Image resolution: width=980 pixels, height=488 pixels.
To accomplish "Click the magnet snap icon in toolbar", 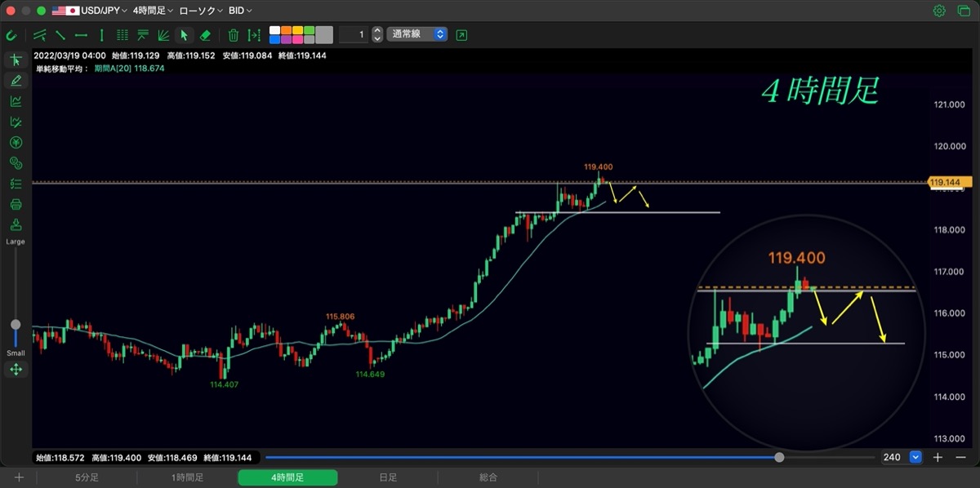I will [x=11, y=35].
